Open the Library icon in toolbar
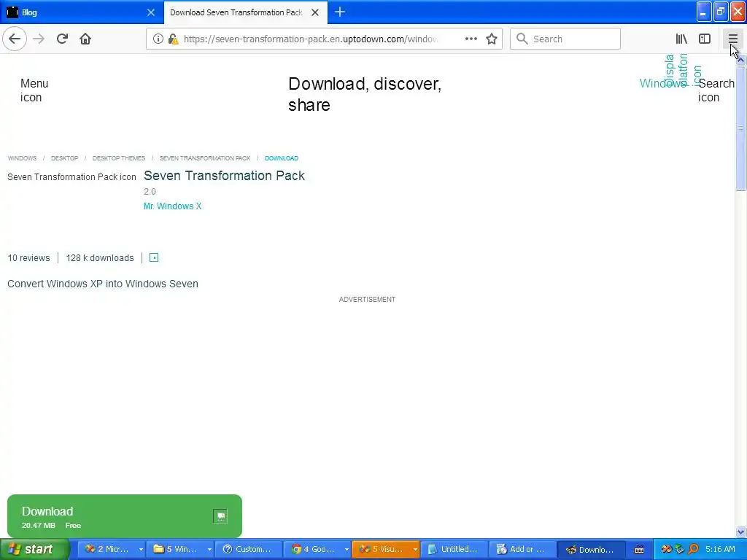The width and height of the screenshot is (747, 560). click(681, 39)
